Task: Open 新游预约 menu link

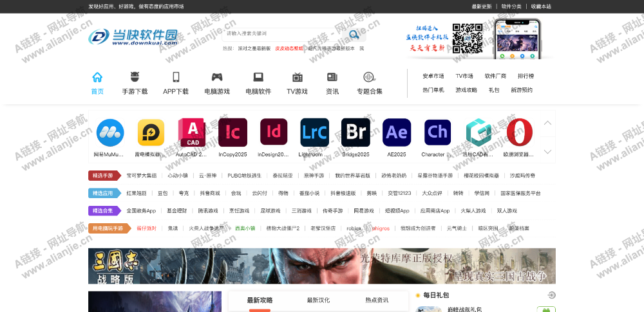Action: point(522,90)
